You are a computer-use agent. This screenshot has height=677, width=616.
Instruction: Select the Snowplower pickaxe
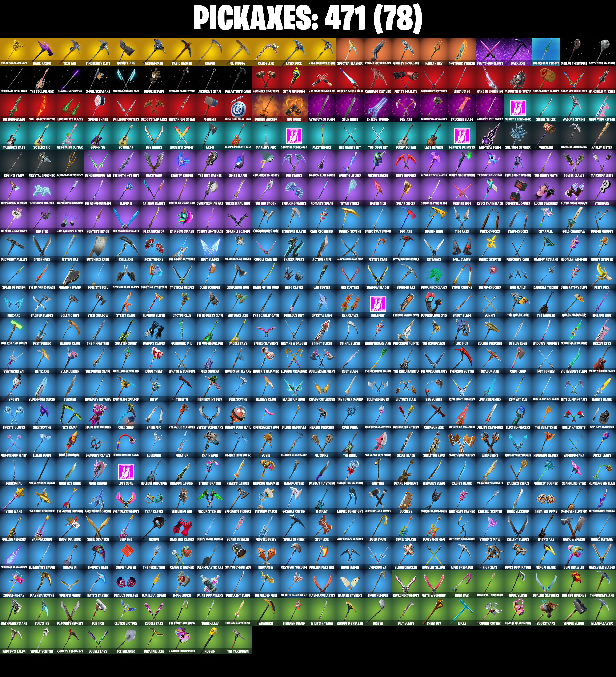coord(126,556)
